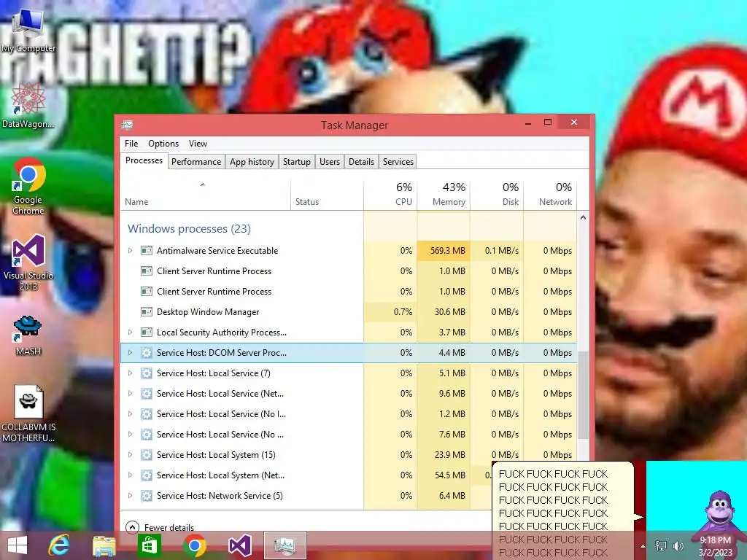Expand Antimalware Service Executable process
Viewport: 747px width, 560px height.
[130, 251]
